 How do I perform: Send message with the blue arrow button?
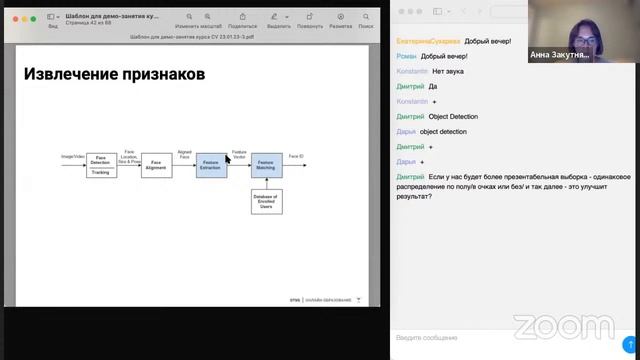[630, 344]
